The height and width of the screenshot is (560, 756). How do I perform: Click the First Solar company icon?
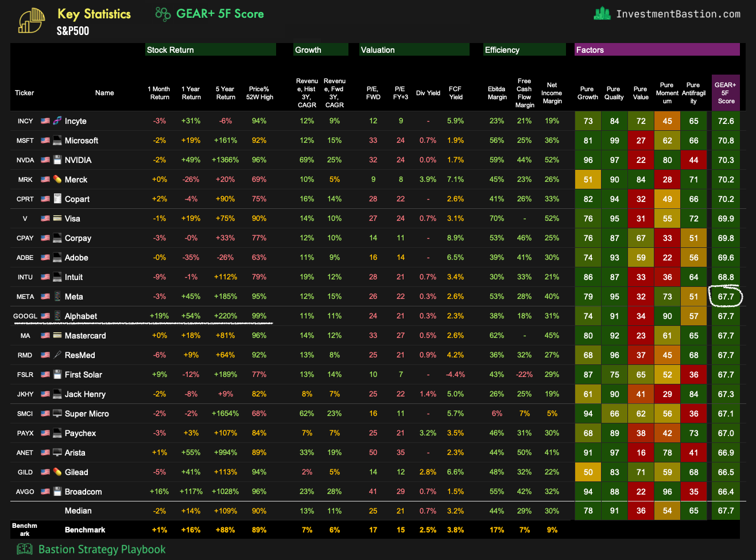(x=57, y=375)
